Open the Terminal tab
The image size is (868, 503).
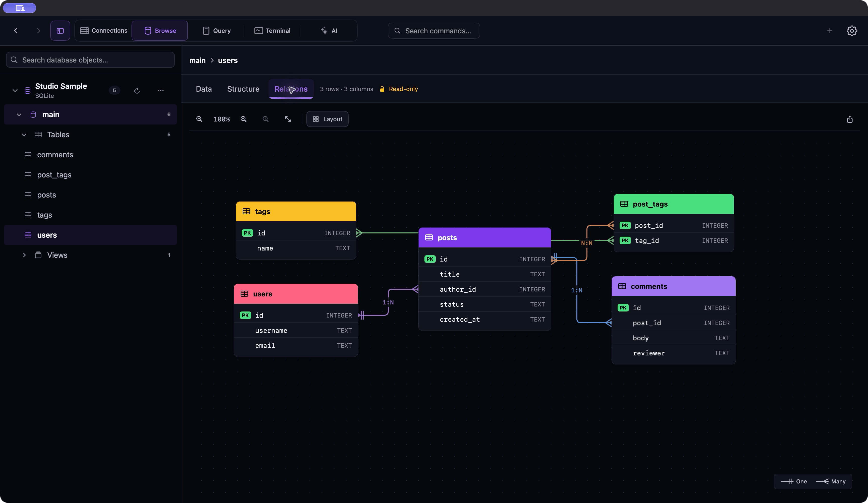click(x=273, y=31)
